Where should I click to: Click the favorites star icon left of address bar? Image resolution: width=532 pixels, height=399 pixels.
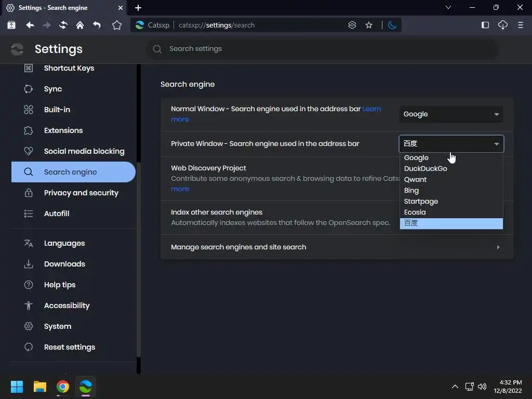[x=117, y=25]
